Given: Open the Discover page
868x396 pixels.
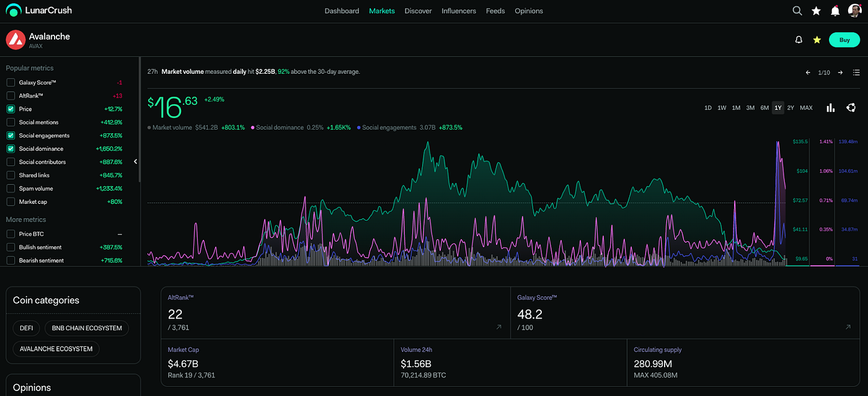Looking at the screenshot, I should pos(418,11).
